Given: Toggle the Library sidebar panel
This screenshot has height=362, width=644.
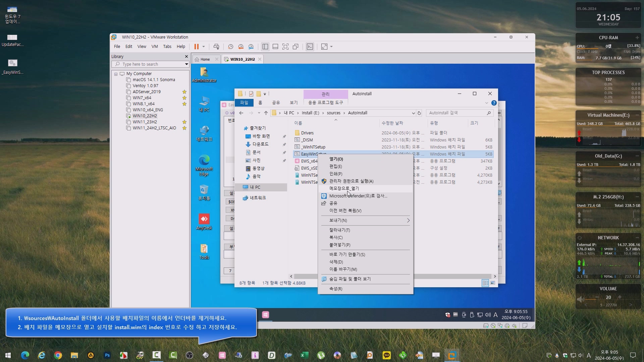Looking at the screenshot, I should click(x=265, y=47).
